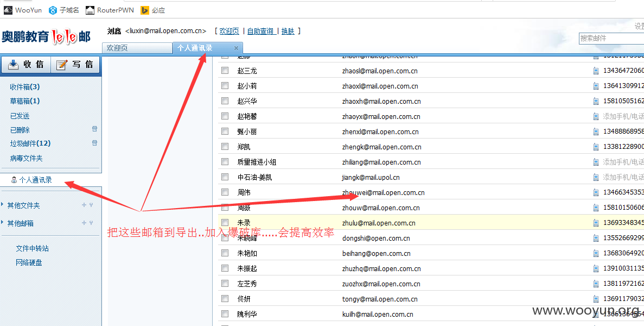Click the 自助查询 link
The height and width of the screenshot is (326, 644).
261,31
